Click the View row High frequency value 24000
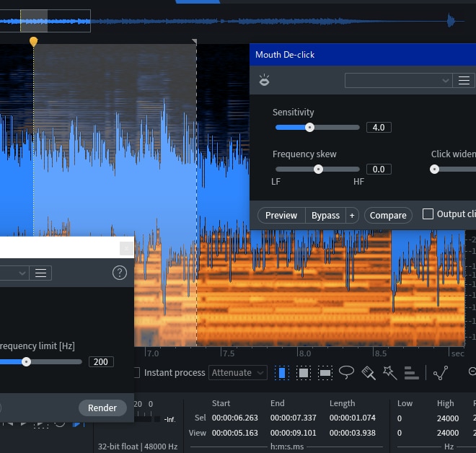 [448, 433]
